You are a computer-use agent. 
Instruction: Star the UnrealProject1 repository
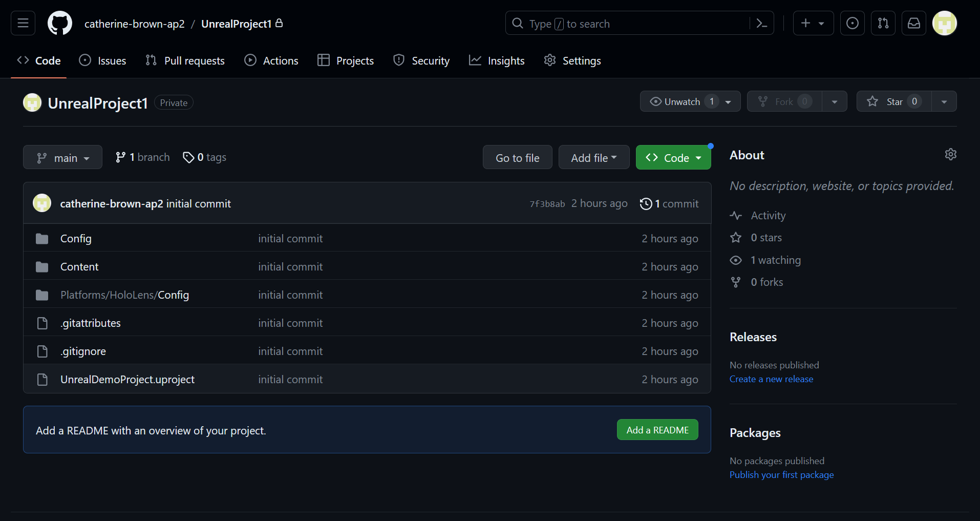(x=893, y=101)
